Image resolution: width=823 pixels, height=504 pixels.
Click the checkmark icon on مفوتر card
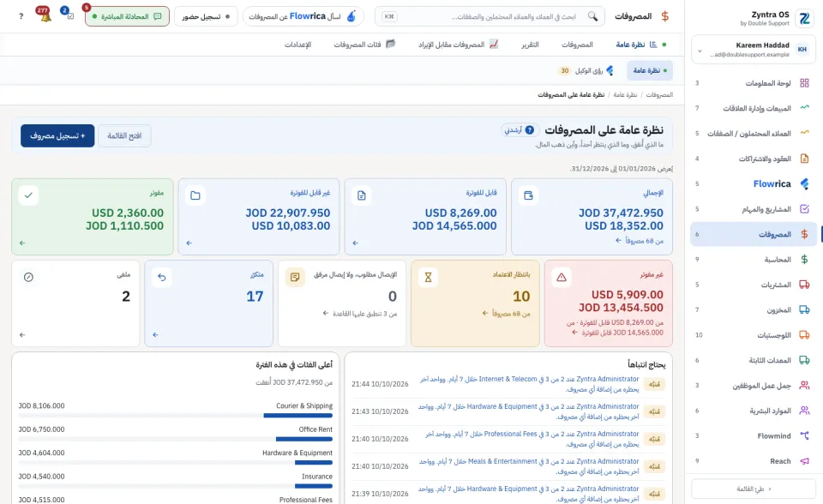click(28, 195)
